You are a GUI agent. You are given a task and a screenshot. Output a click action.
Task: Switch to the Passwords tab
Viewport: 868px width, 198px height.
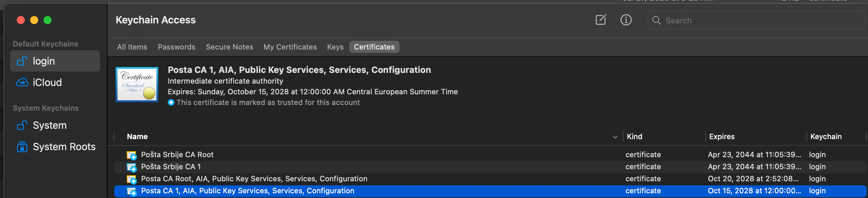pos(176,47)
